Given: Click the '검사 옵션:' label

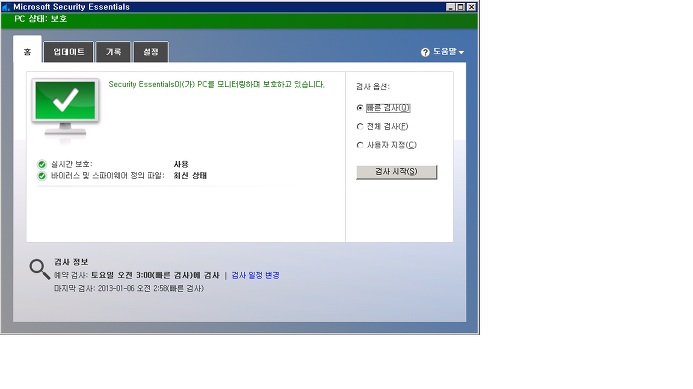Looking at the screenshot, I should pos(373,87).
